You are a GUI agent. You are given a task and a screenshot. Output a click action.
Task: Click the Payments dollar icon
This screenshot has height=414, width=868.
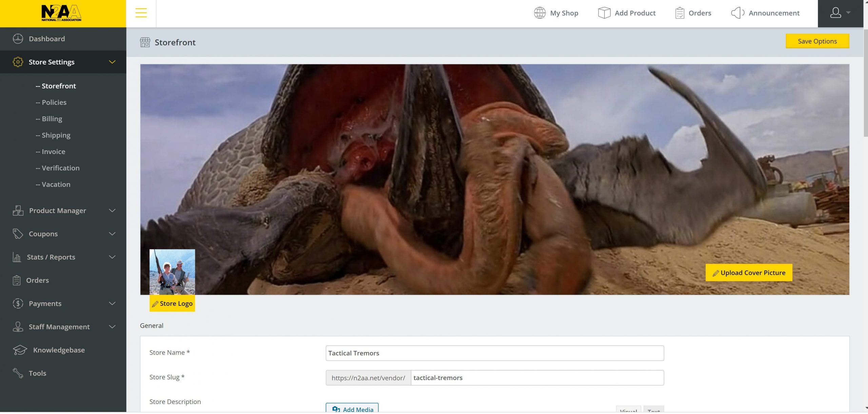(x=18, y=303)
